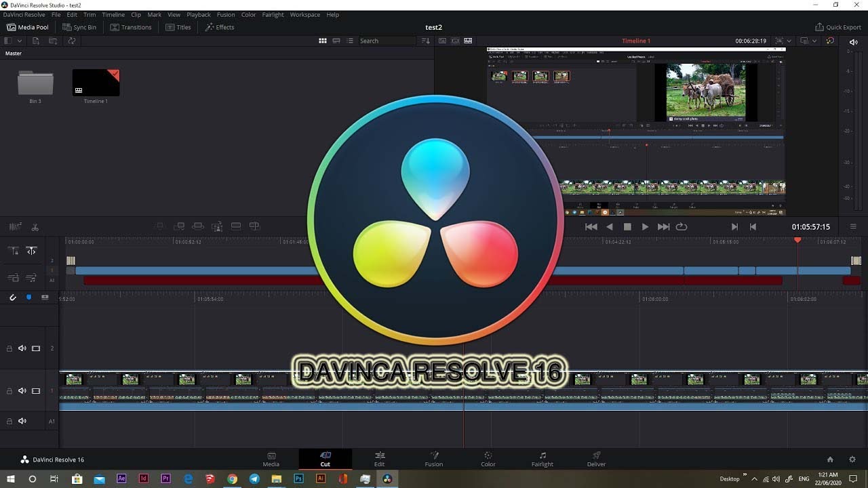
Task: Select source clip viewer mode
Action: [x=442, y=41]
